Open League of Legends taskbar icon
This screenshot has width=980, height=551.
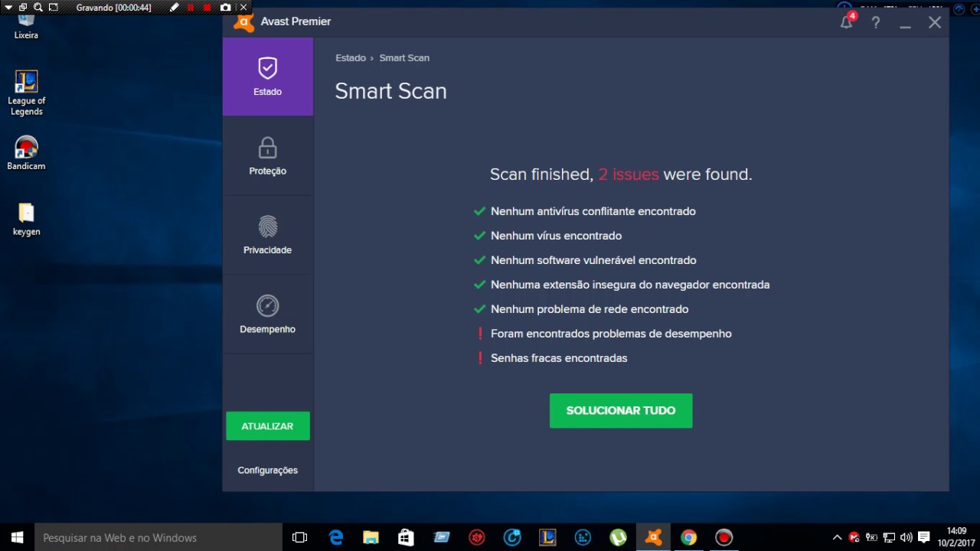point(547,537)
